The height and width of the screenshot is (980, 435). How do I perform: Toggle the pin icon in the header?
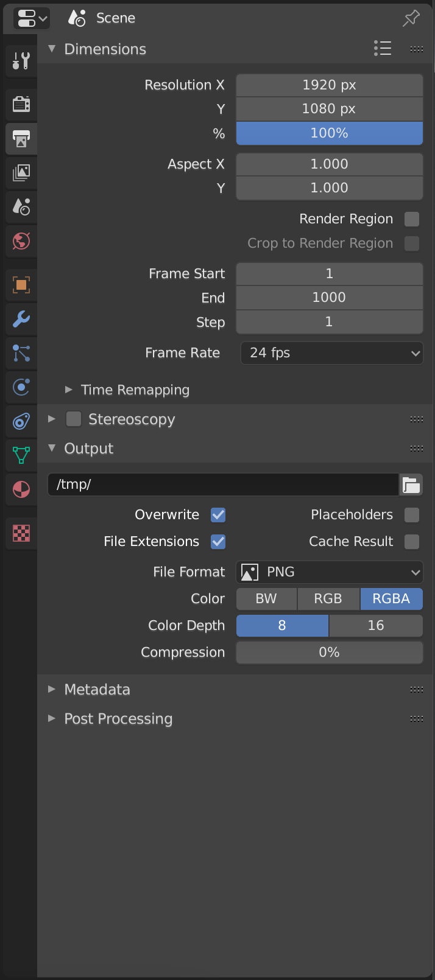(x=411, y=18)
